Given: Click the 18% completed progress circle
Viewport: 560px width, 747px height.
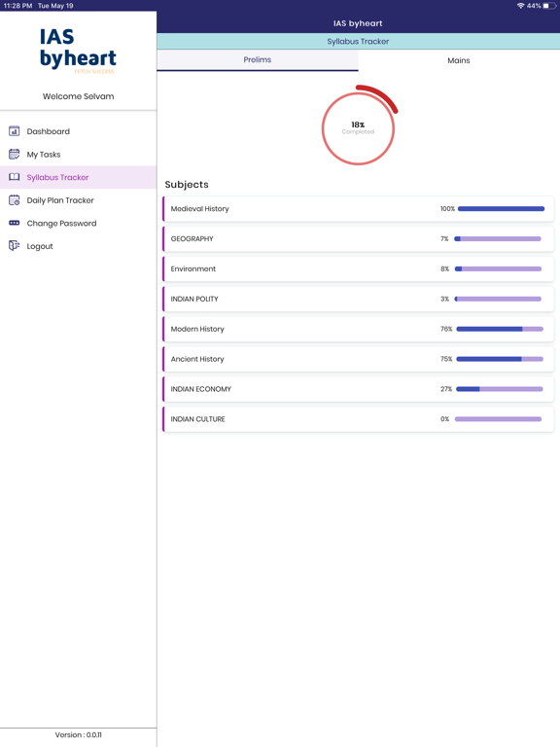Looking at the screenshot, I should 359,127.
